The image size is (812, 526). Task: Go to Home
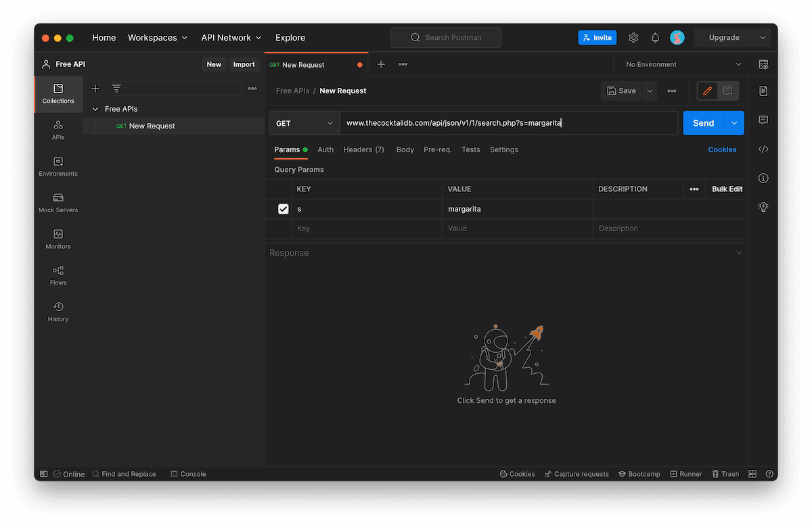[104, 38]
